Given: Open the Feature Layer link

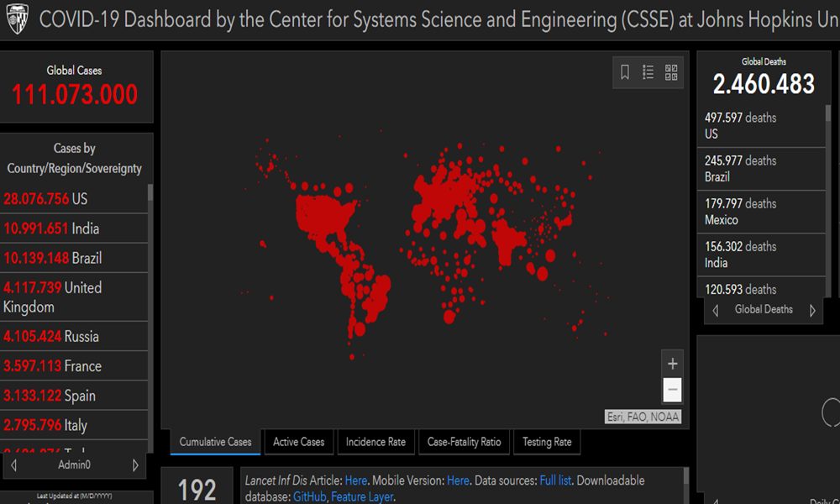Looking at the screenshot, I should tap(361, 497).
